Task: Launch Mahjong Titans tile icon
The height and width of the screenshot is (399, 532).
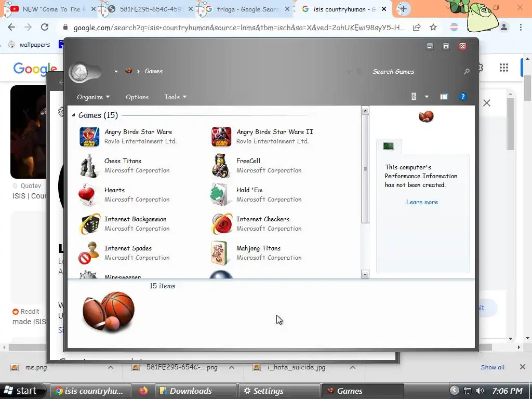Action: point(219,253)
